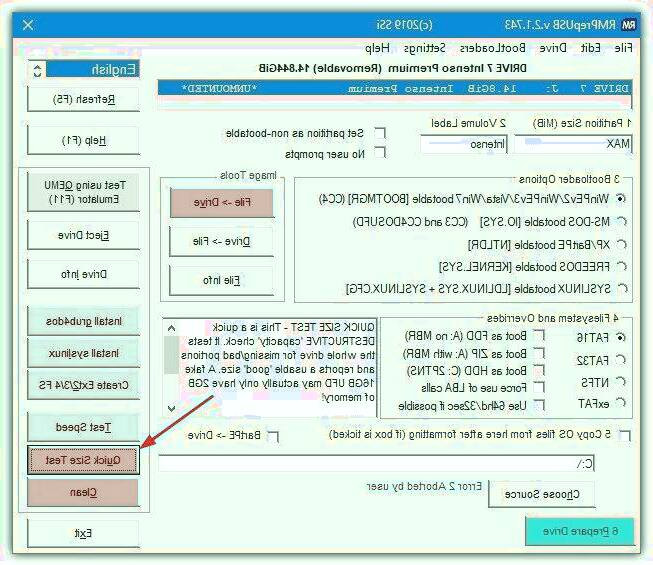This screenshot has height=565, width=653.
Task: Click the RM app icon in title bar
Action: [628, 24]
